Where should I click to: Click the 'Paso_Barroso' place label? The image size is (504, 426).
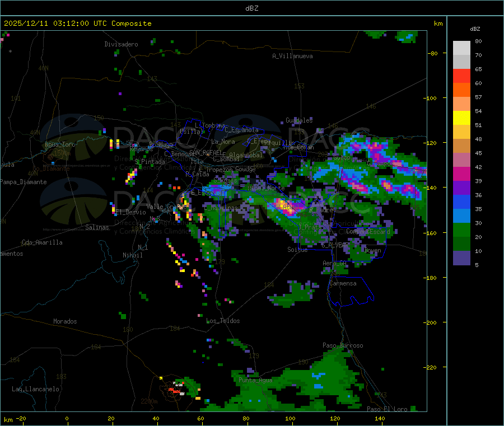[x=343, y=345]
